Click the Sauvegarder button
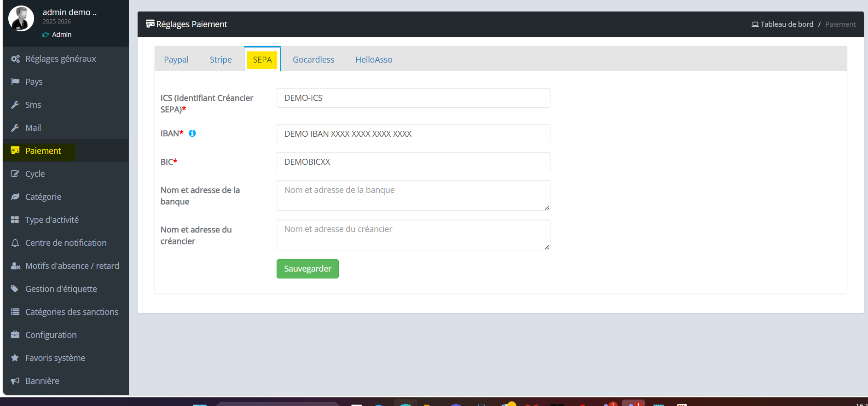 click(x=307, y=269)
